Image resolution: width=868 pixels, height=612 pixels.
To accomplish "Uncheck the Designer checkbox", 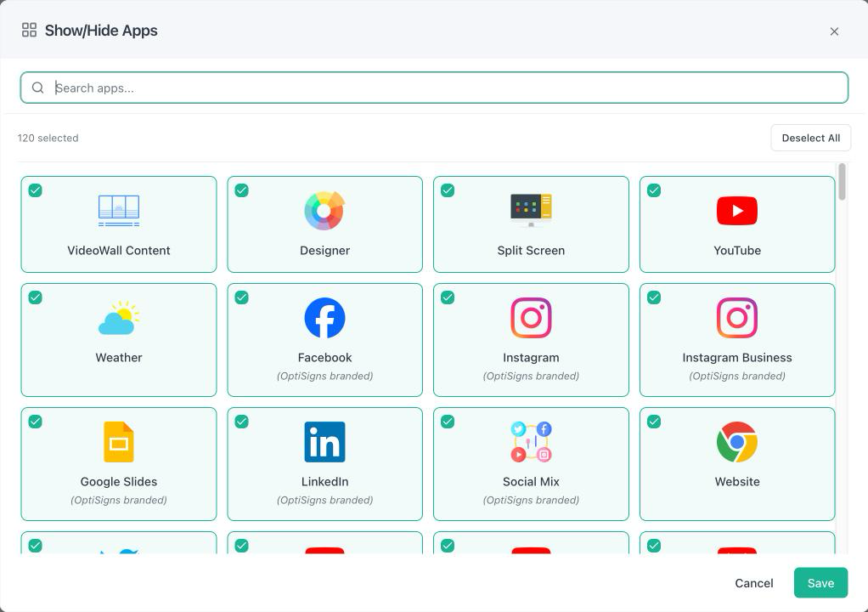I will click(x=241, y=190).
